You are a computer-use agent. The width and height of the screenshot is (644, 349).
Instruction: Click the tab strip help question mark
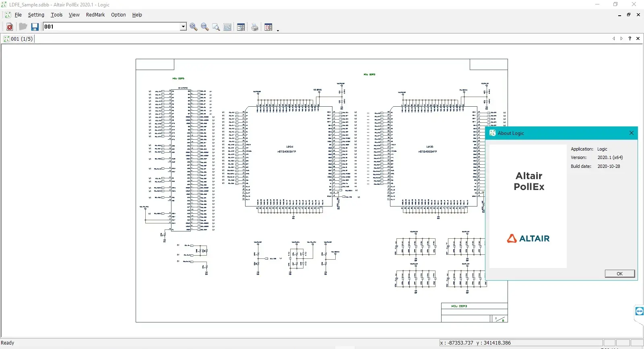(630, 39)
